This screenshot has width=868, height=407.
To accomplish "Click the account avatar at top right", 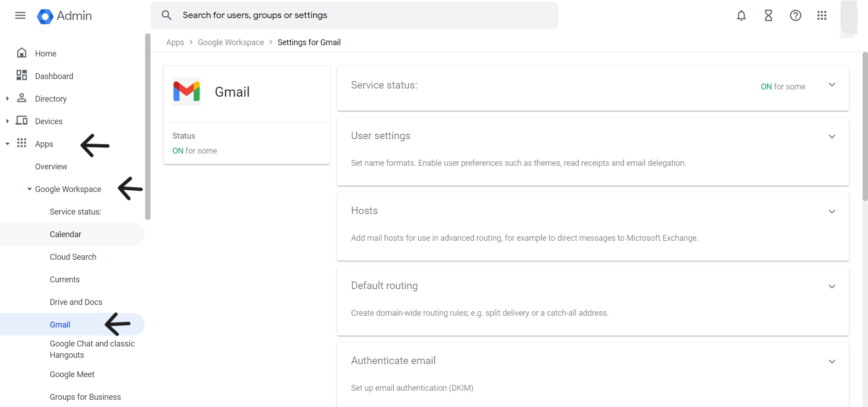I will pyautogui.click(x=849, y=18).
